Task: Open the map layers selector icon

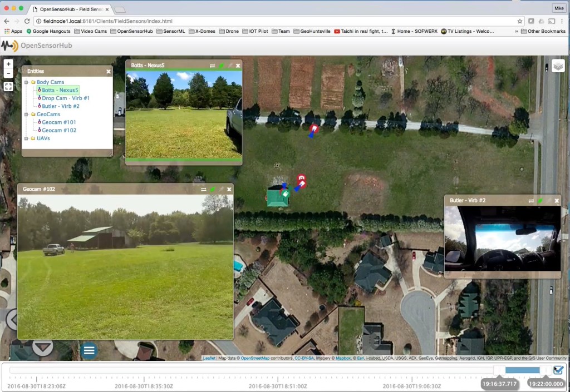Action: [558, 65]
